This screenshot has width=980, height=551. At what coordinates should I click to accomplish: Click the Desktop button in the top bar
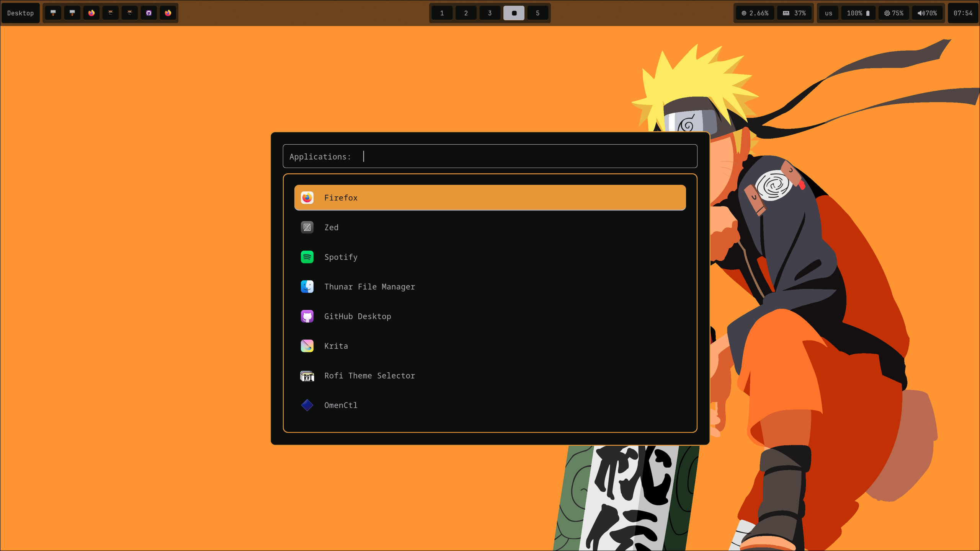(x=20, y=13)
